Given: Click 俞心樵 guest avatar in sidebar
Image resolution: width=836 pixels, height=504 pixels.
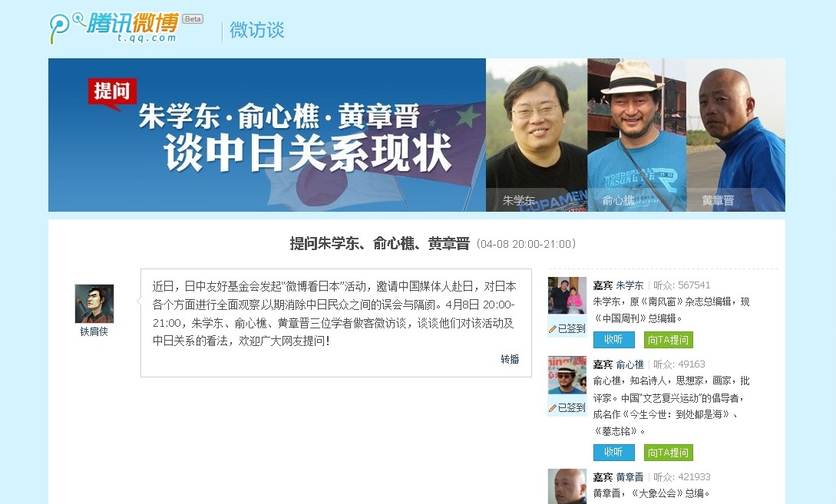Looking at the screenshot, I should coord(567,374).
